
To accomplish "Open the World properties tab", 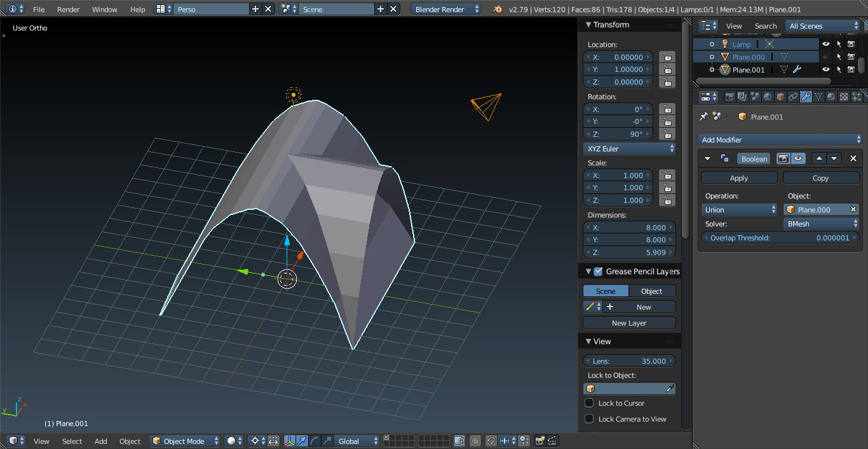I will tap(768, 97).
